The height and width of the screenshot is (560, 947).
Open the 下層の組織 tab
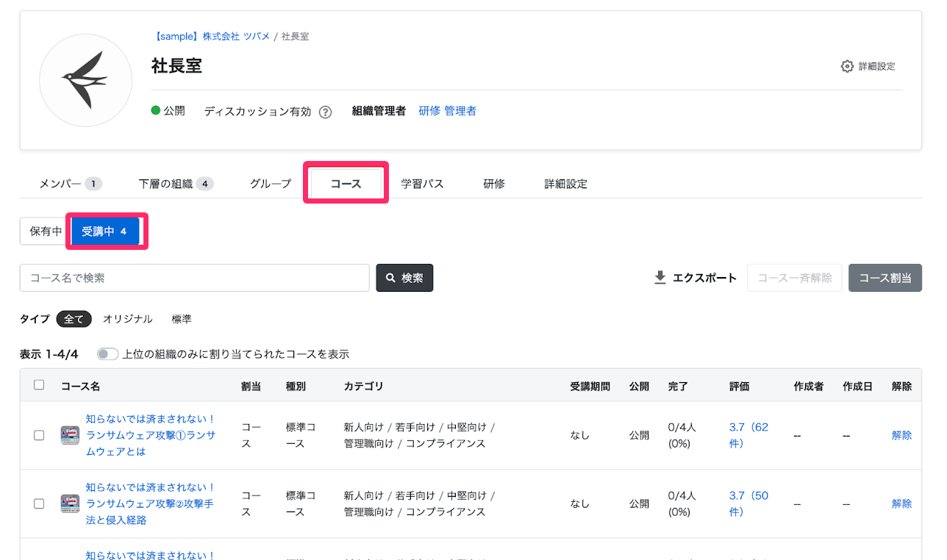(x=176, y=184)
